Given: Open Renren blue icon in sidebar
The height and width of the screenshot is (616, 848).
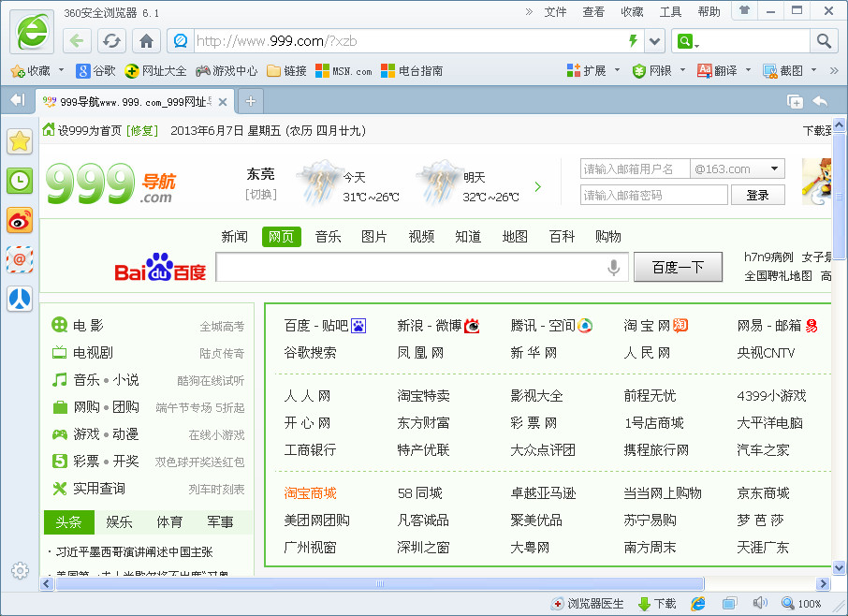Looking at the screenshot, I should pyautogui.click(x=20, y=299).
